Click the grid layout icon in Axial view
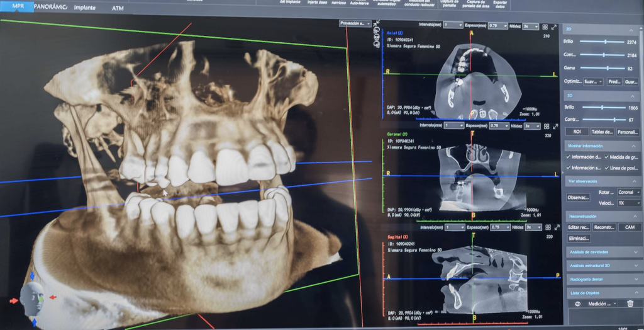 click(x=545, y=26)
